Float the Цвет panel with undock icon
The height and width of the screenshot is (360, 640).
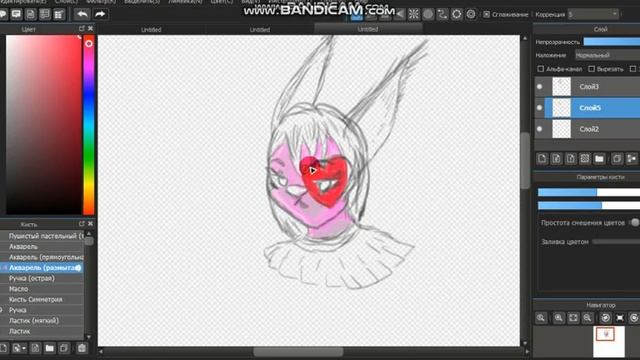tap(82, 29)
